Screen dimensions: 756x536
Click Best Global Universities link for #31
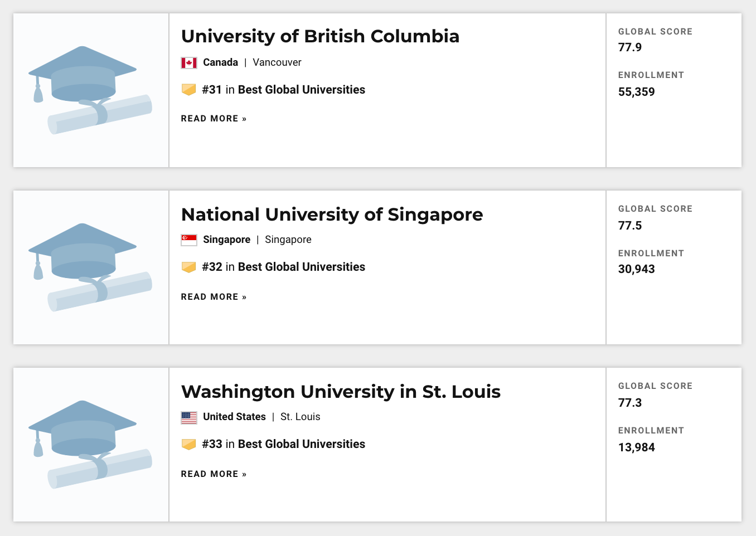(x=301, y=90)
